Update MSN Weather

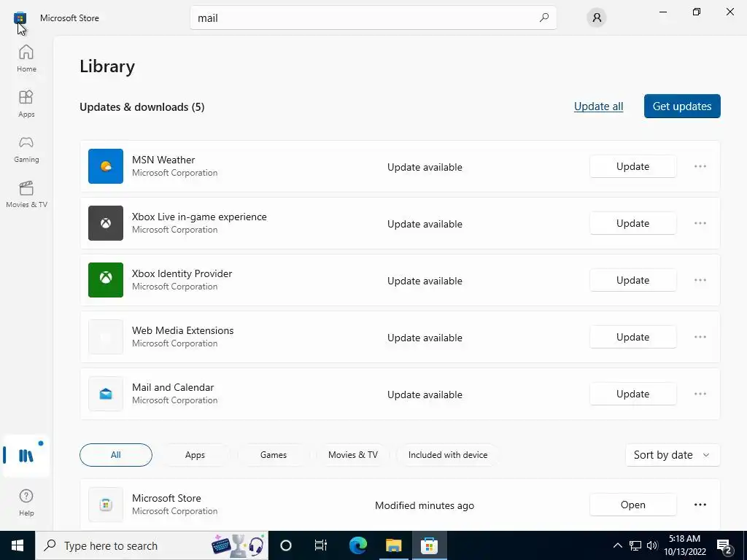point(632,166)
